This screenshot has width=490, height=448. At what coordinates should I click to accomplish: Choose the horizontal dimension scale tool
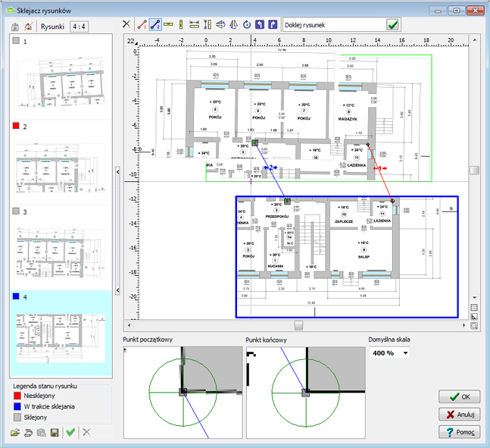pos(194,24)
